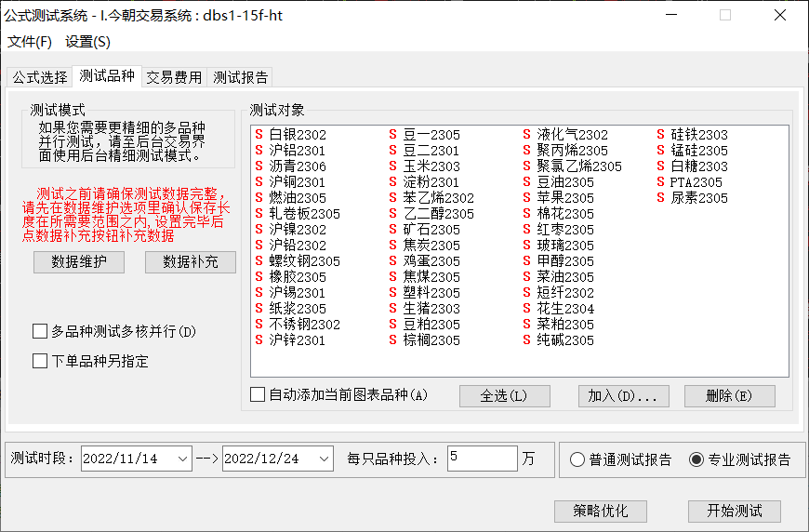
Task: Click the S icon beside 苯乙烯2302
Action: pyautogui.click(x=392, y=198)
